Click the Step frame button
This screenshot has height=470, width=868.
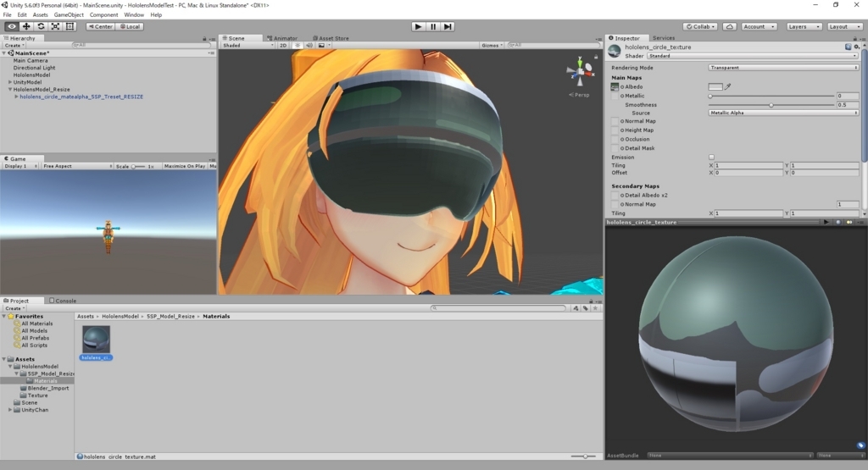coord(448,26)
